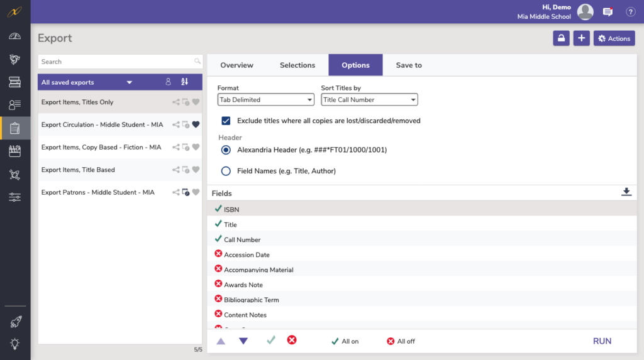644x360 pixels.
Task: Move field down with dark down arrow
Action: coord(243,341)
